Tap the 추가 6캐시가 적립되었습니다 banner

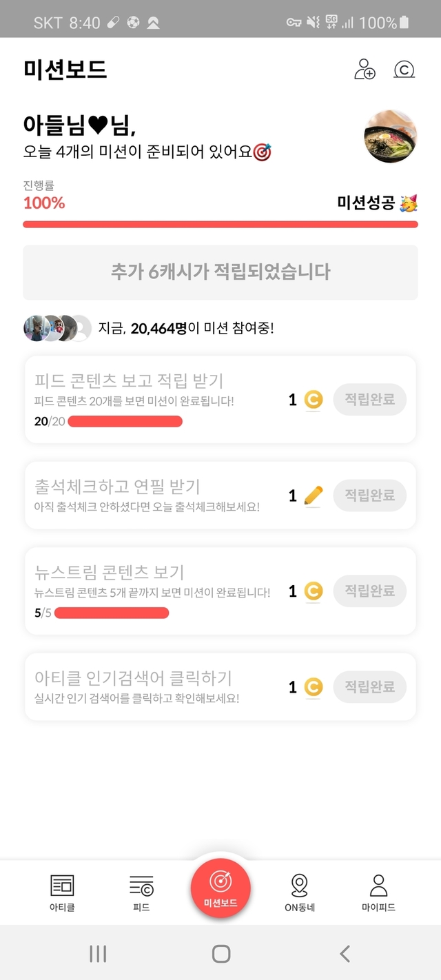[220, 272]
